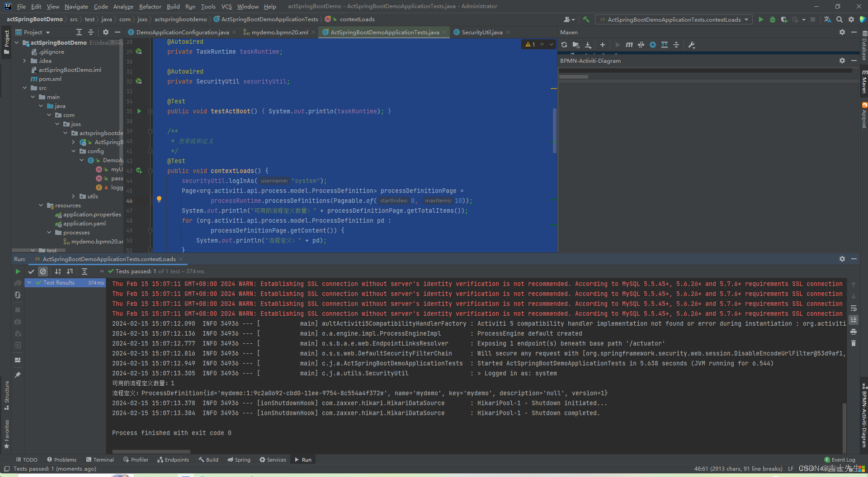Expand the utils package
Screen dimensions: 868x477
pyautogui.click(x=74, y=196)
